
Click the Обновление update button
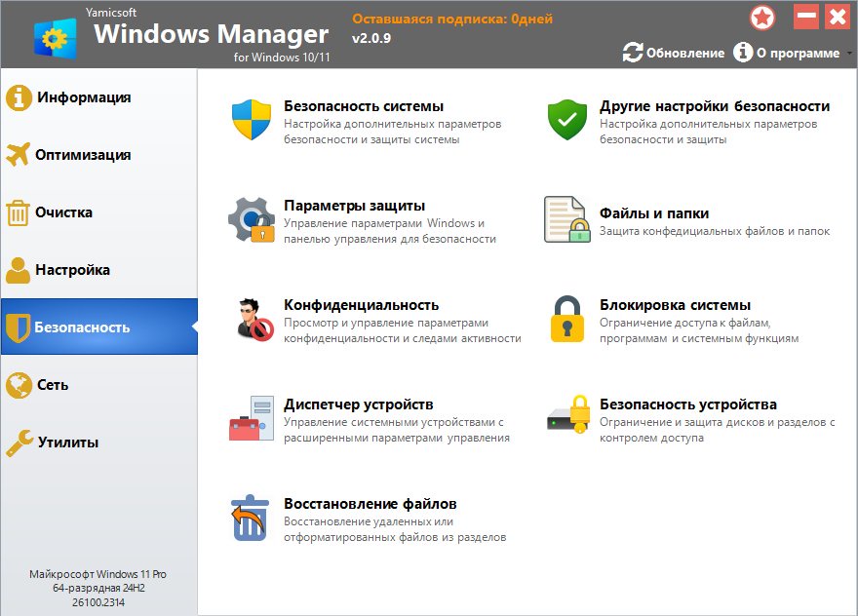click(674, 53)
